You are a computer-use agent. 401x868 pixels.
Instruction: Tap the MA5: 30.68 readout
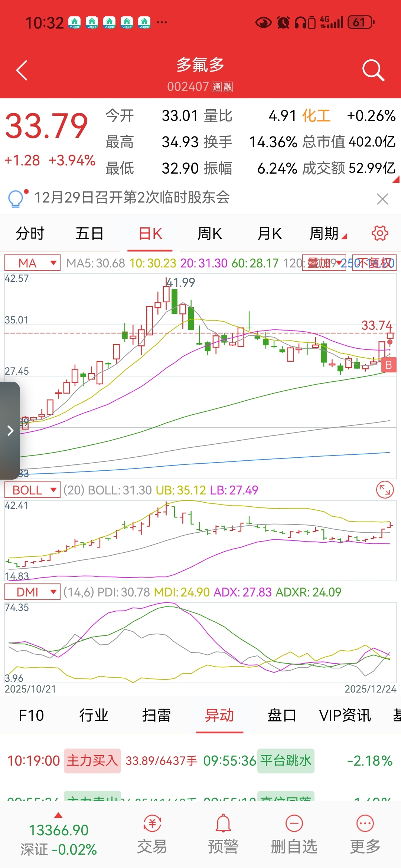[95, 263]
